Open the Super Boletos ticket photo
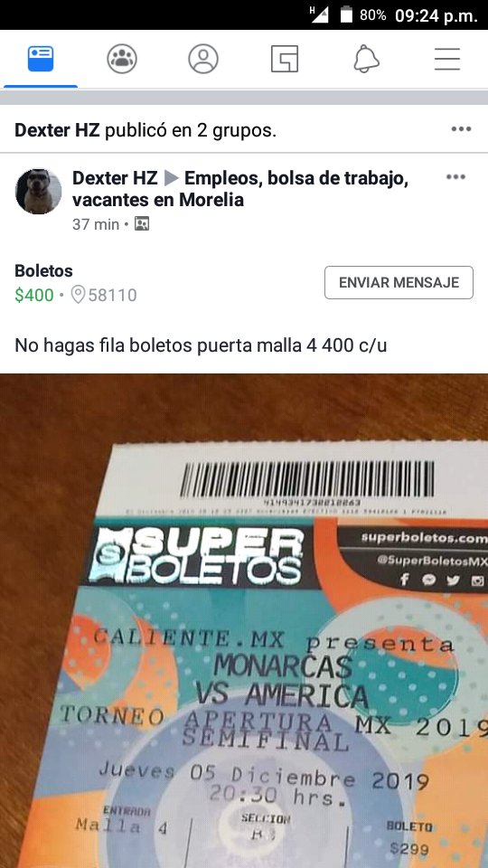The width and height of the screenshot is (488, 868). (x=244, y=620)
